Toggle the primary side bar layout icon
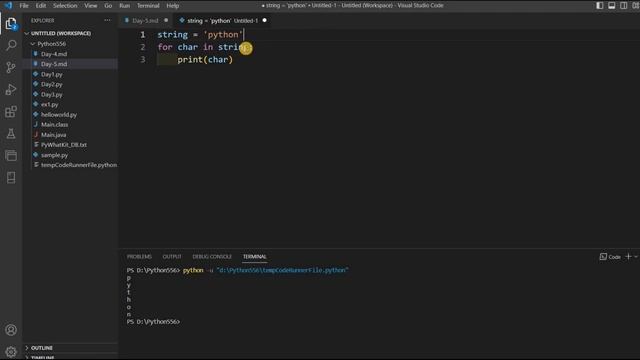Screen dimensions: 640x360 600,6
